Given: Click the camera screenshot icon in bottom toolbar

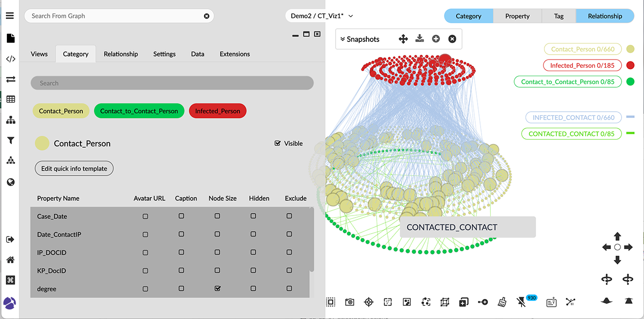Looking at the screenshot, I should point(349,302).
